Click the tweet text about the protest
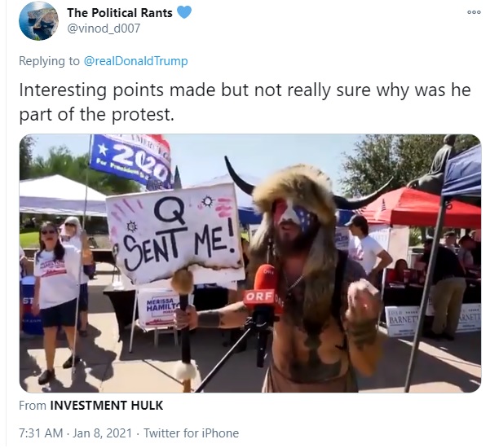This screenshot has width=490, height=448. [x=245, y=102]
